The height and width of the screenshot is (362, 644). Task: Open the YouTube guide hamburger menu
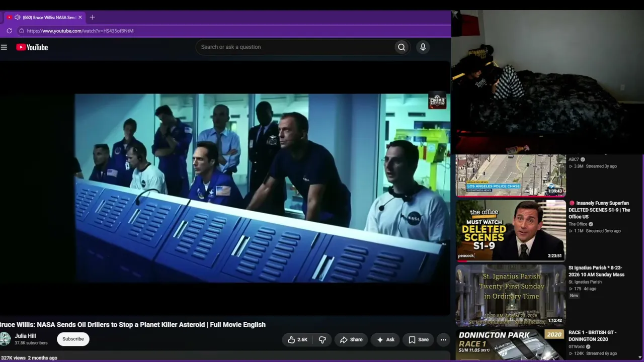coord(4,47)
